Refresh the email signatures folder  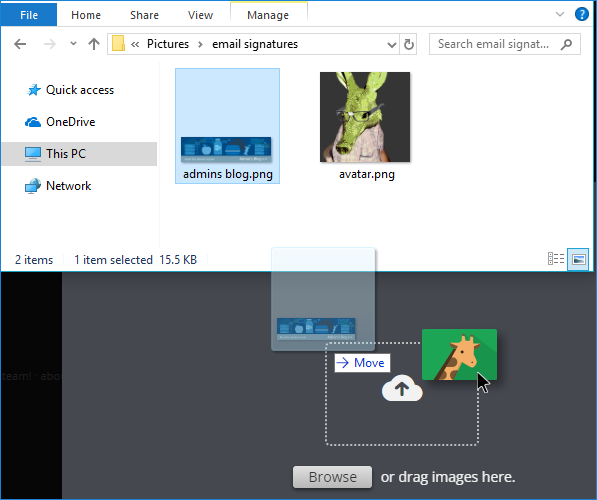409,44
